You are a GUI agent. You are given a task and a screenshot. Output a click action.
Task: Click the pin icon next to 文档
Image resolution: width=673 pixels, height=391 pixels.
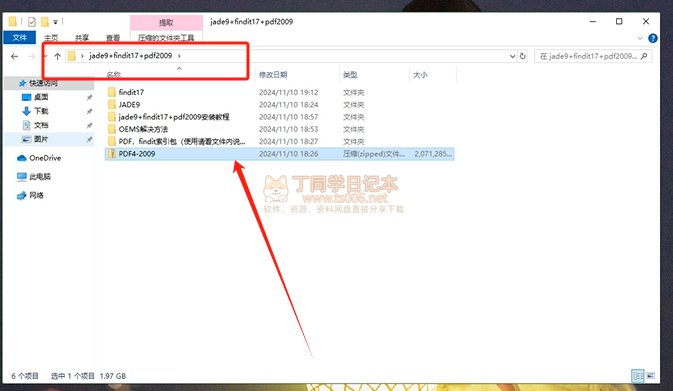tap(89, 125)
